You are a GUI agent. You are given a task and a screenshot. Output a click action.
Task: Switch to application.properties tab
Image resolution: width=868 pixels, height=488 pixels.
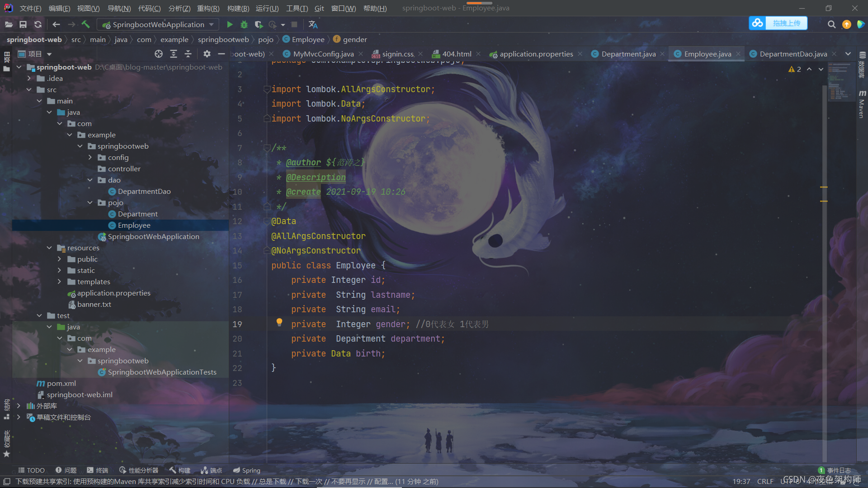536,54
